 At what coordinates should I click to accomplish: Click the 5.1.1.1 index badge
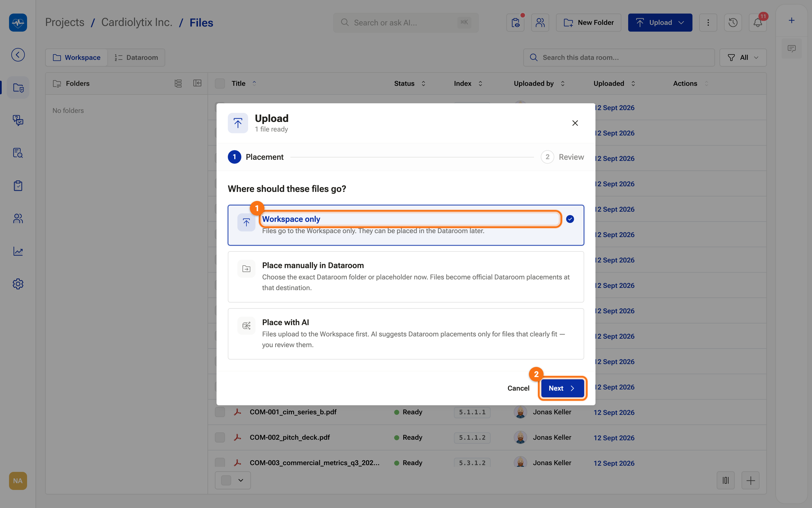472,412
